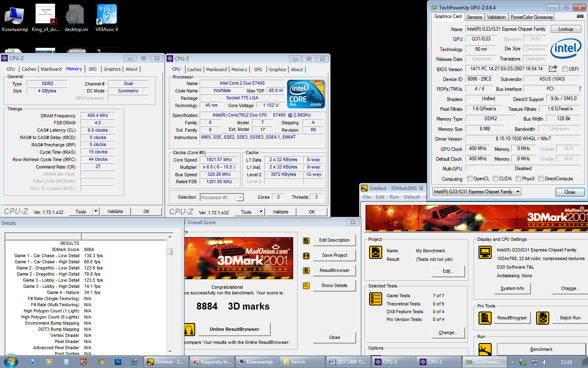Enable the UEFI checkbox in GPU-Z
Image resolution: width=588 pixels, height=368 pixels.
[565, 69]
